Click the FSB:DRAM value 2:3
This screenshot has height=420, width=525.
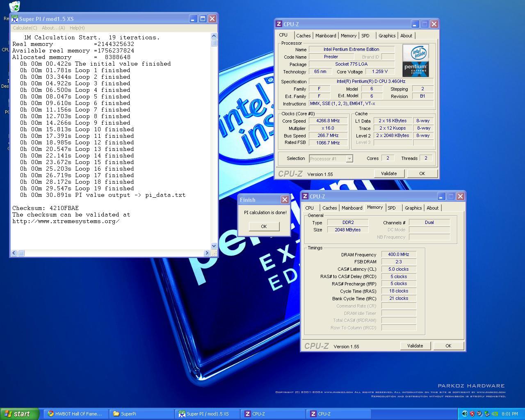tap(399, 262)
